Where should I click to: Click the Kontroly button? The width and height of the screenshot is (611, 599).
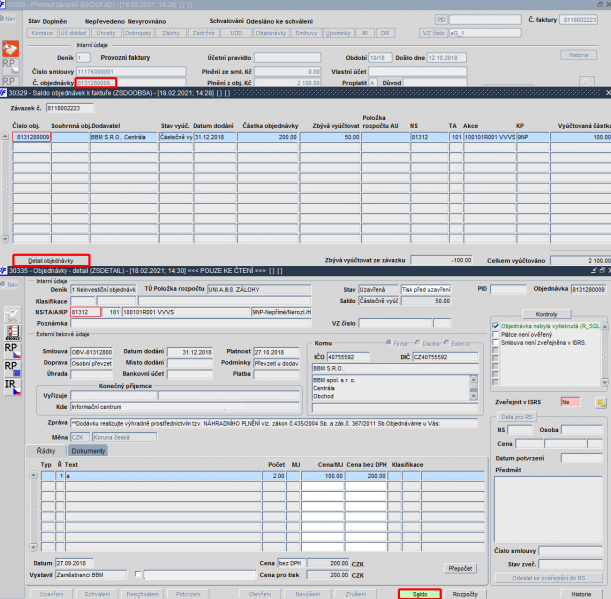(546, 314)
